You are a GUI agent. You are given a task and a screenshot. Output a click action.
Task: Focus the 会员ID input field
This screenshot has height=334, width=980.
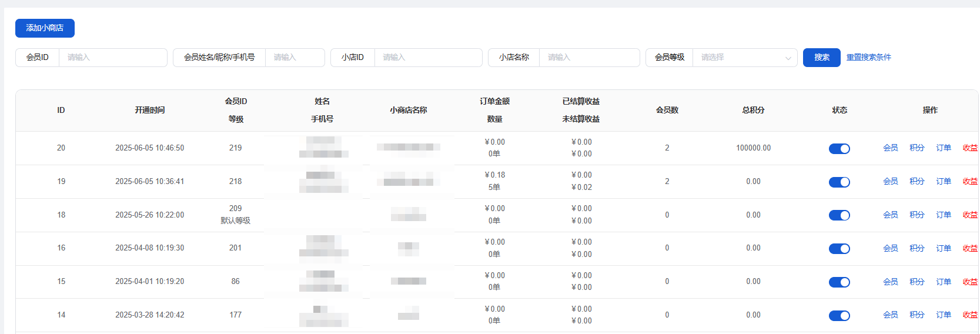(112, 58)
